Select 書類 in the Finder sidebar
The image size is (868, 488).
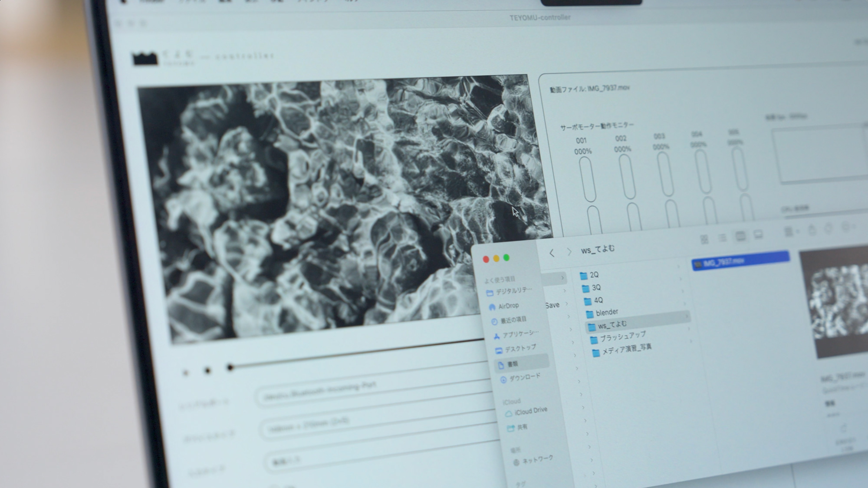tap(522, 363)
